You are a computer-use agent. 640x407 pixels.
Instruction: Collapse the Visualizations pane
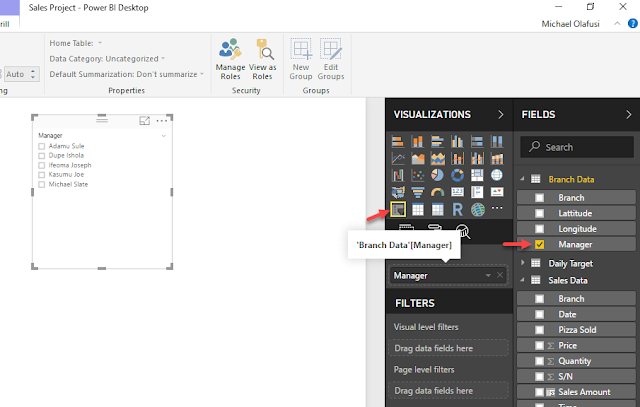point(500,115)
